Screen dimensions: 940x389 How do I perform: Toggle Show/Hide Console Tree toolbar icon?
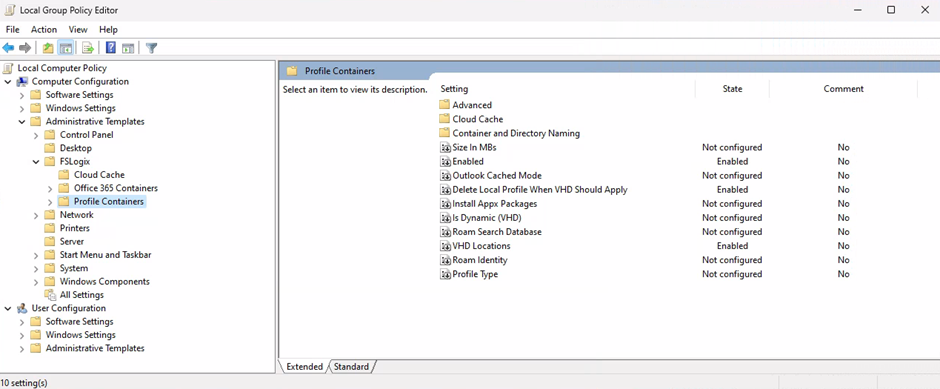click(66, 48)
